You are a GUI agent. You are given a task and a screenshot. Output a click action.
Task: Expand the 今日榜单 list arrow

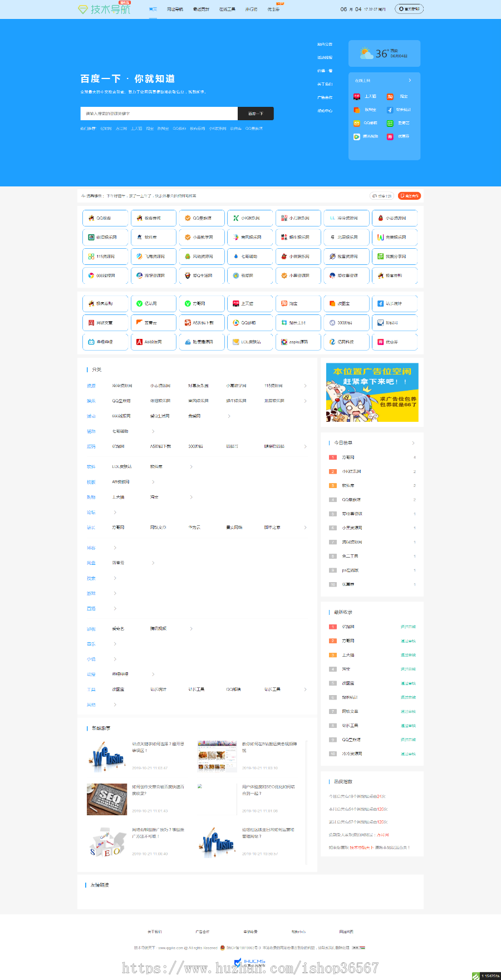click(413, 443)
